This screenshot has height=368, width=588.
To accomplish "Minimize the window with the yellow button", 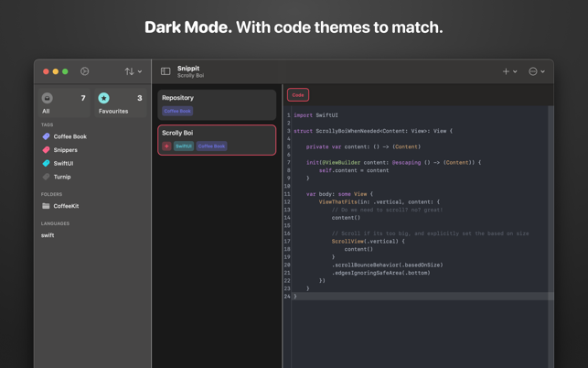I will (56, 71).
